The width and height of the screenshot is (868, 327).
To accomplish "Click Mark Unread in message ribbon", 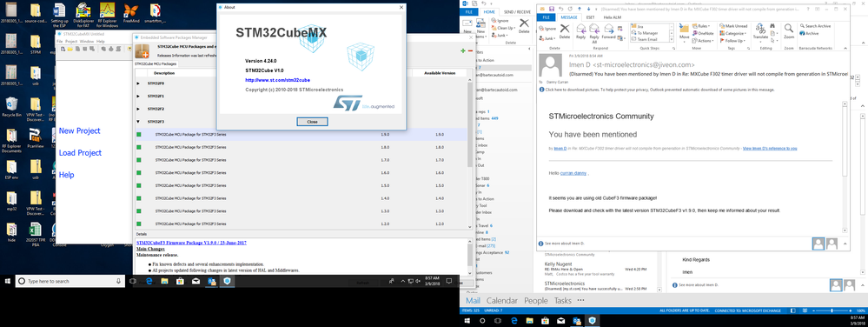I will [x=733, y=26].
